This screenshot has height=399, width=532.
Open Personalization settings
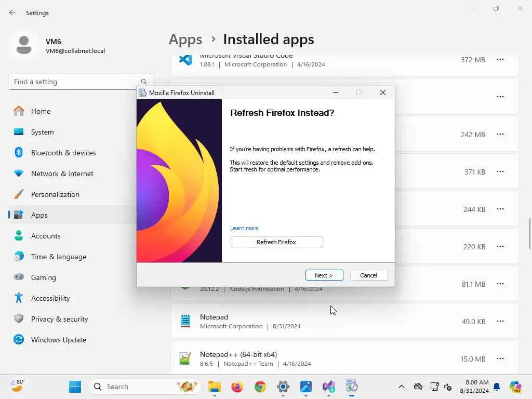pos(73,194)
